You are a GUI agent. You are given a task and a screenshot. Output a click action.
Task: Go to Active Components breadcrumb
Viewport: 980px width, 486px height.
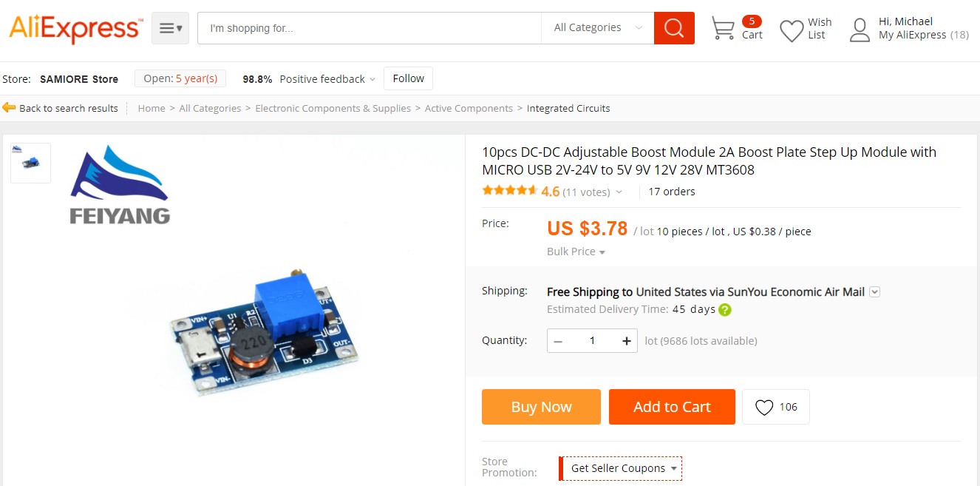tap(469, 108)
